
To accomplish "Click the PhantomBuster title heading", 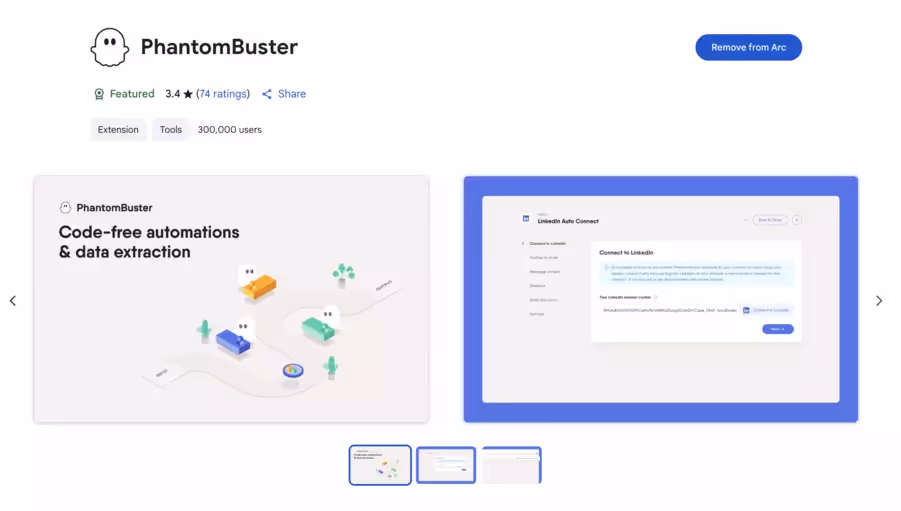I will click(x=219, y=47).
